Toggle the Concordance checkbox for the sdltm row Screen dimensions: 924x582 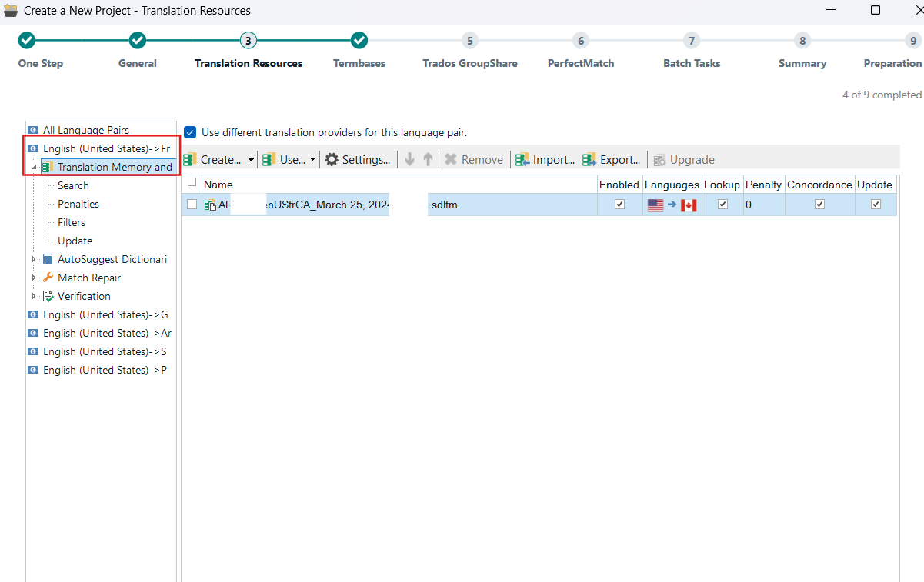pos(819,205)
